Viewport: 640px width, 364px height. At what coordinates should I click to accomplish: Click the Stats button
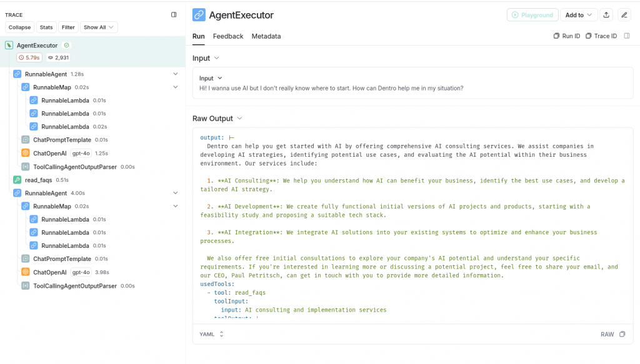tap(46, 27)
